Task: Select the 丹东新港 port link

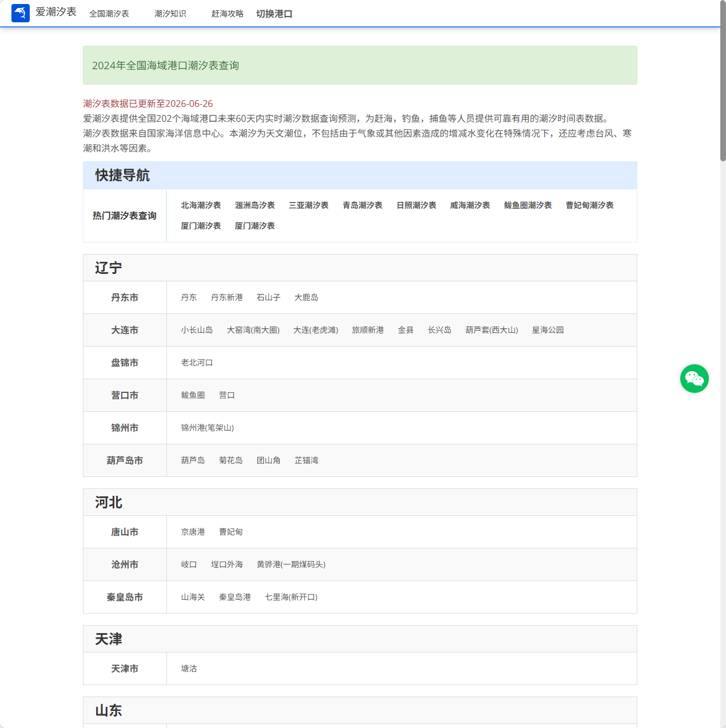Action: [226, 297]
